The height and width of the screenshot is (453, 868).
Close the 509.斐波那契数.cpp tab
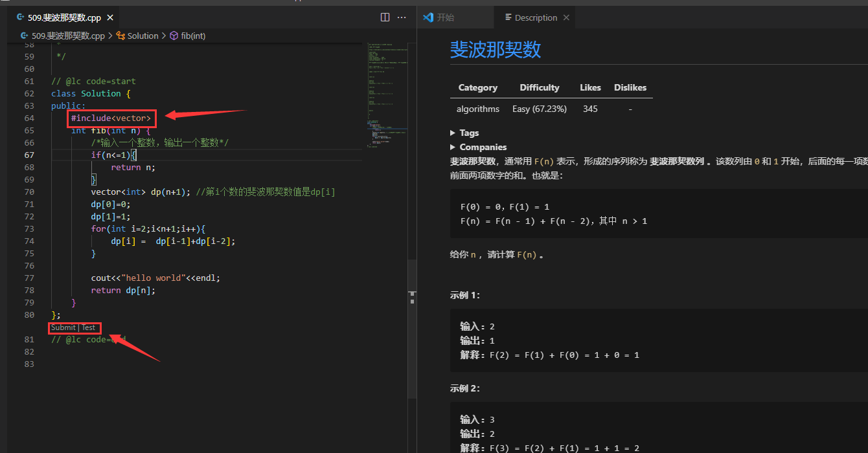coord(109,17)
